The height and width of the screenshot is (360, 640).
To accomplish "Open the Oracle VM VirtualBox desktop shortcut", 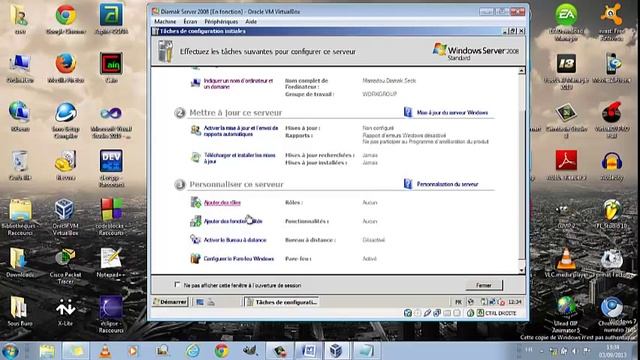I will pyautogui.click(x=65, y=216).
